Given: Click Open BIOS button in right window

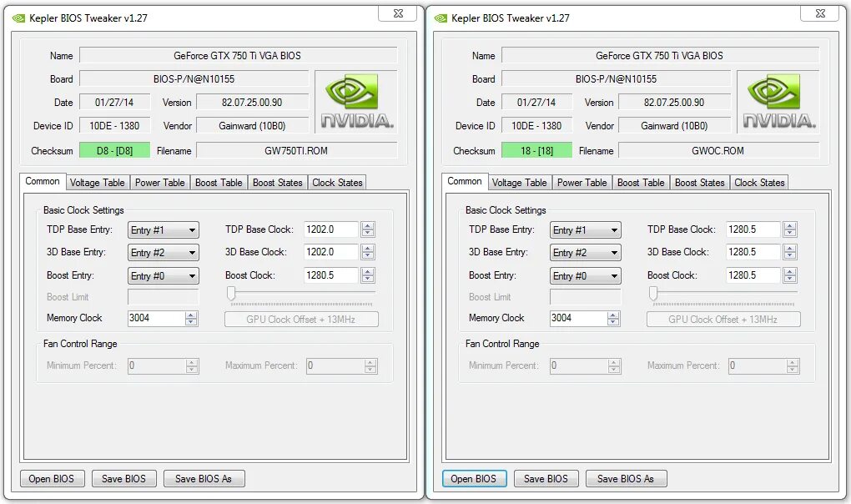Looking at the screenshot, I should 474,478.
